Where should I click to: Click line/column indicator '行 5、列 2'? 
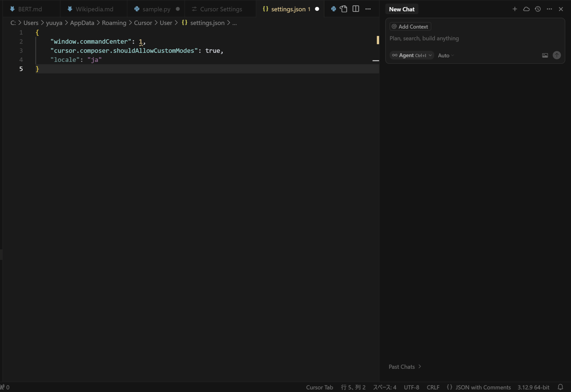[353, 387]
